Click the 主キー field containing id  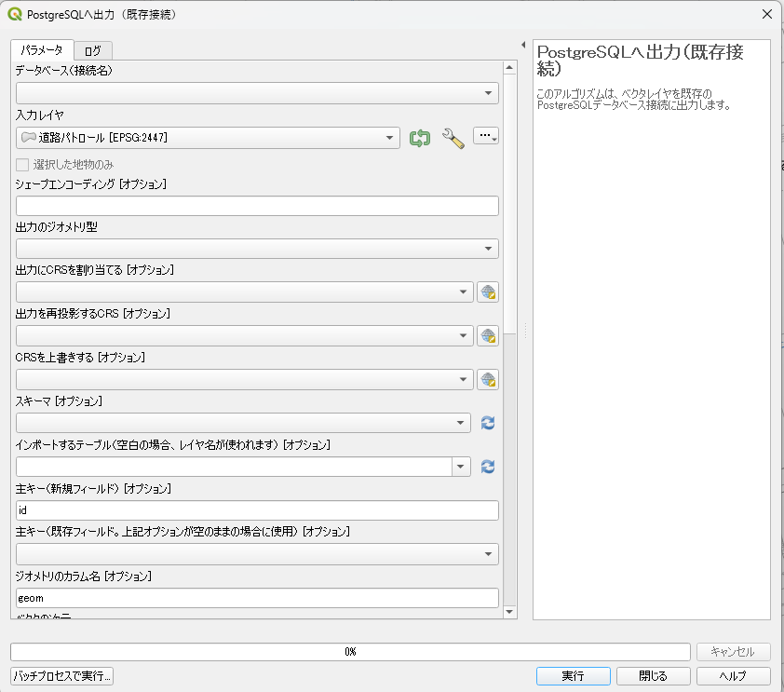coord(256,509)
